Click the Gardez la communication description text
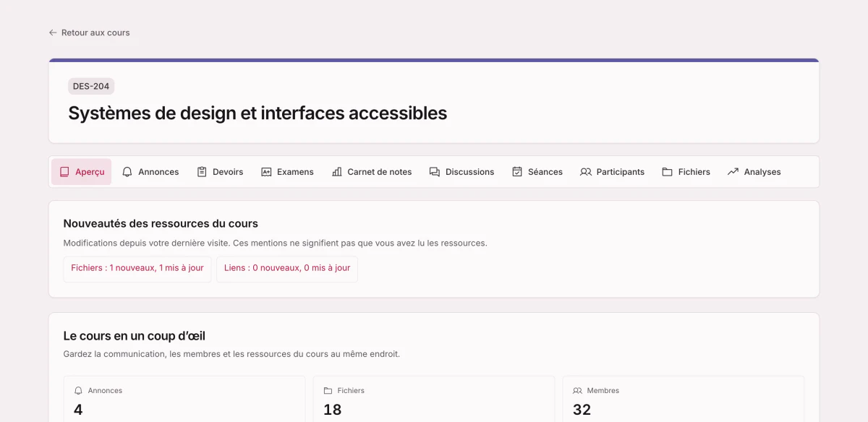 coord(231,354)
